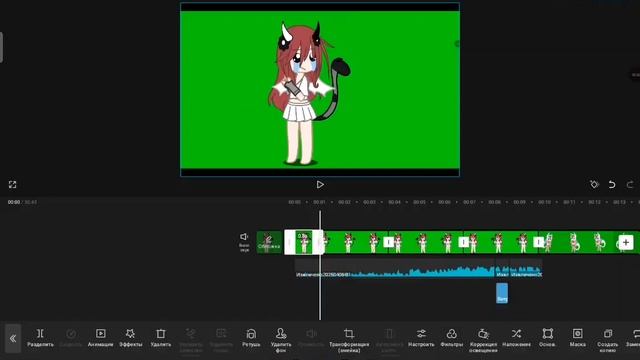The width and height of the screenshot is (640, 360).
Task: Click the greyed-out speed tool icon
Action: point(71,334)
